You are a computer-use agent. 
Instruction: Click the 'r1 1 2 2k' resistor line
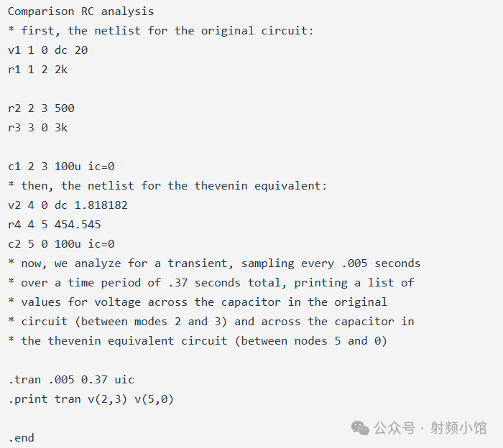tap(37, 70)
